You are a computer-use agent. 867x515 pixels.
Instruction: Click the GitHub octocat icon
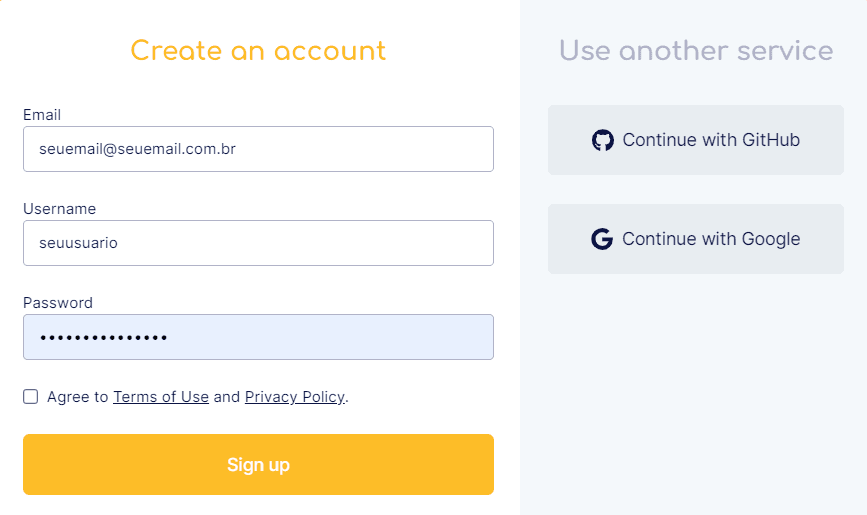point(602,140)
